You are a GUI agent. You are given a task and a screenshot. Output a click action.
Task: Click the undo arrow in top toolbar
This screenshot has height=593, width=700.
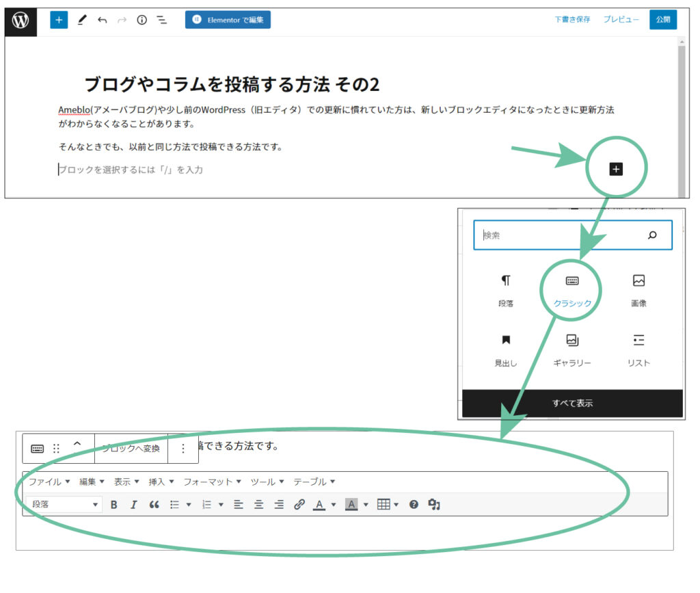pyautogui.click(x=102, y=21)
